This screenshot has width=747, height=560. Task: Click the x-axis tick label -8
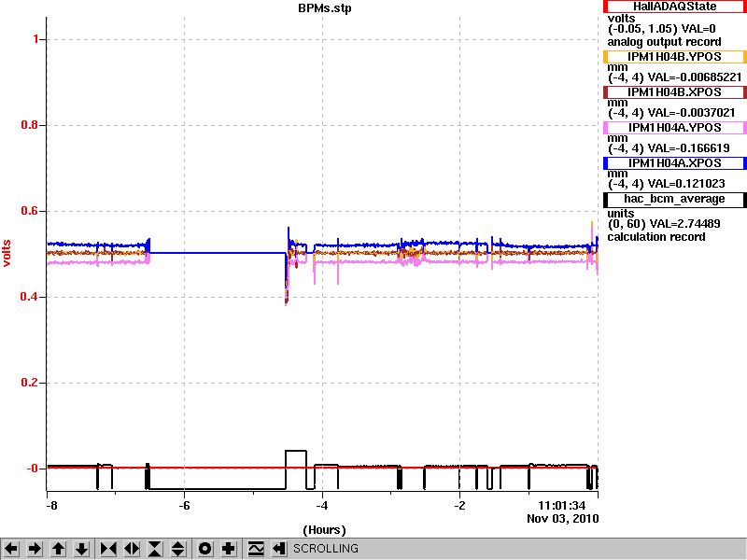[x=51, y=506]
